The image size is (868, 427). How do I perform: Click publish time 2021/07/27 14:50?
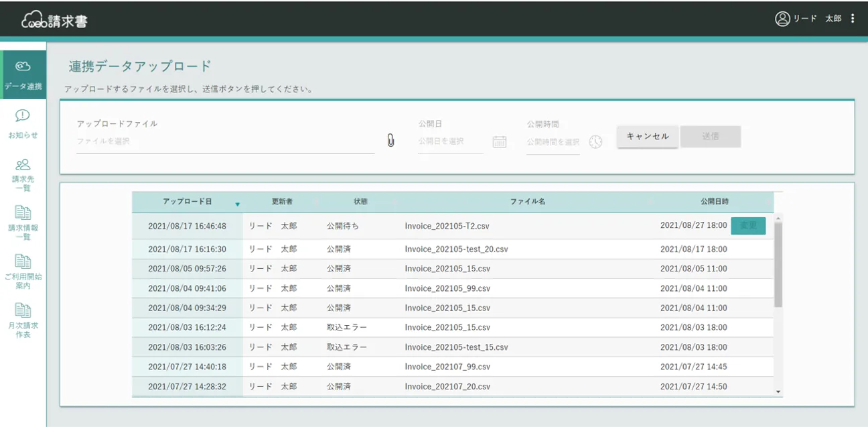tap(693, 387)
